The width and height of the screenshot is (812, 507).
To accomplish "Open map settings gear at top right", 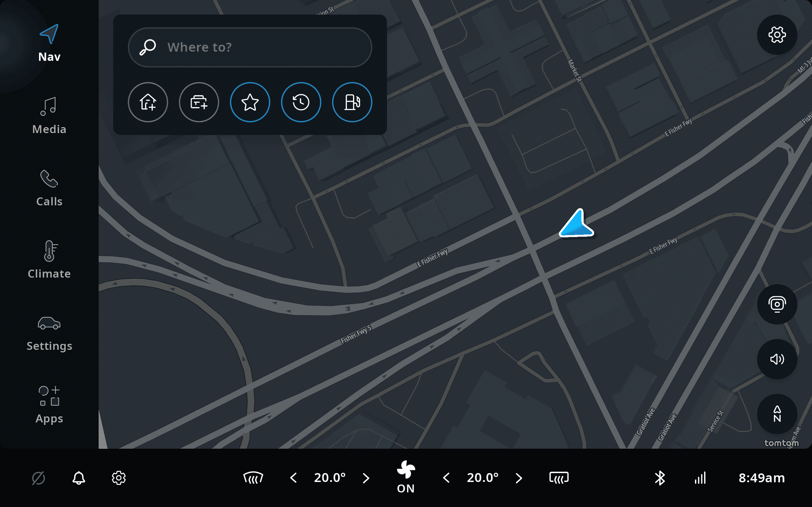I will pyautogui.click(x=777, y=35).
